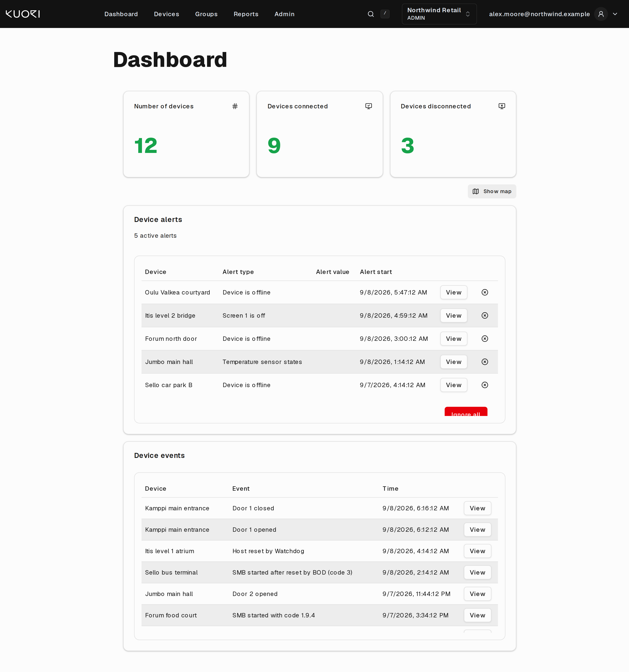Expand the account menu chevron

click(615, 14)
